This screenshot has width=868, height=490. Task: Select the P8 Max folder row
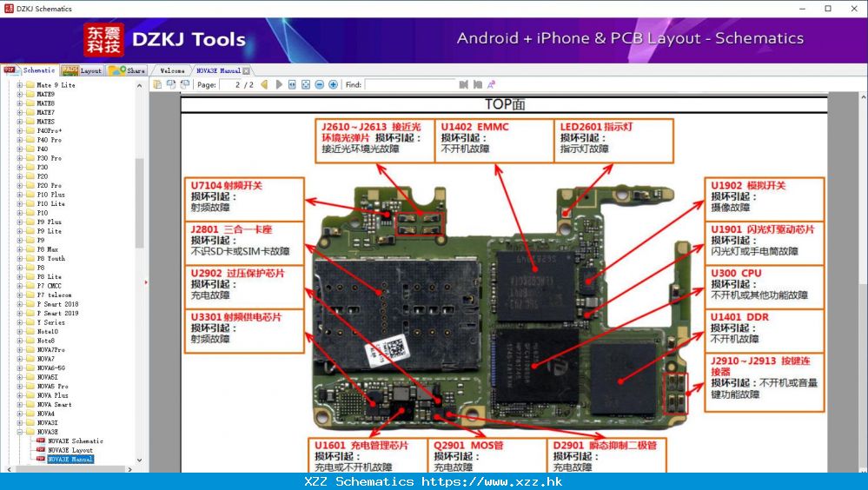pyautogui.click(x=48, y=249)
